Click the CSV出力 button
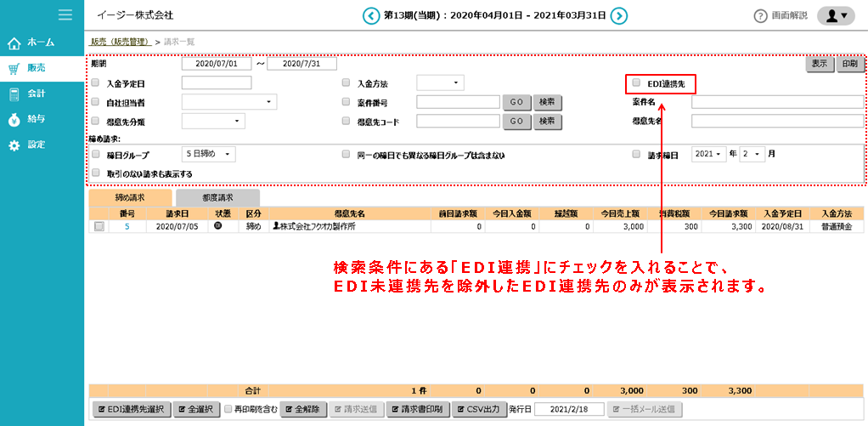This screenshot has width=868, height=426. [480, 409]
